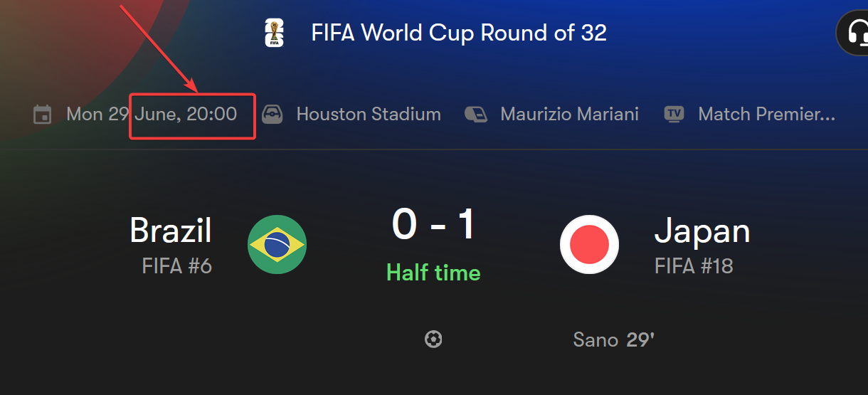Open referee Maurizio Mariani's name

569,114
